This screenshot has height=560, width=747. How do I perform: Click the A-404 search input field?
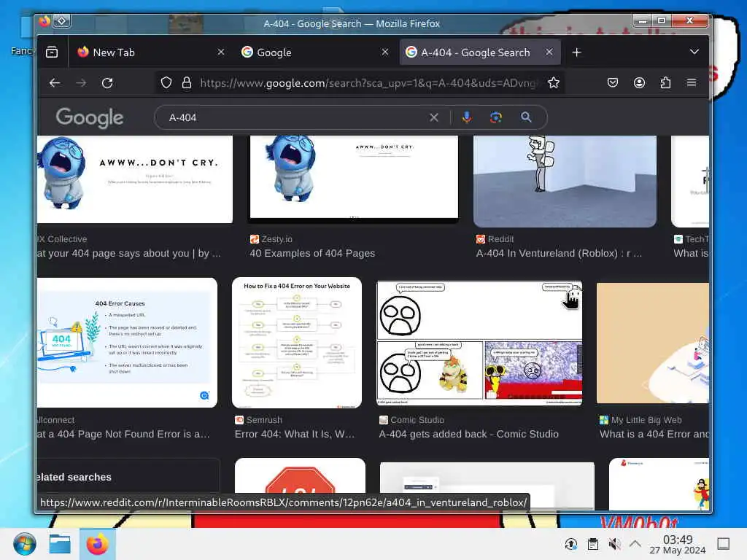pyautogui.click(x=295, y=117)
